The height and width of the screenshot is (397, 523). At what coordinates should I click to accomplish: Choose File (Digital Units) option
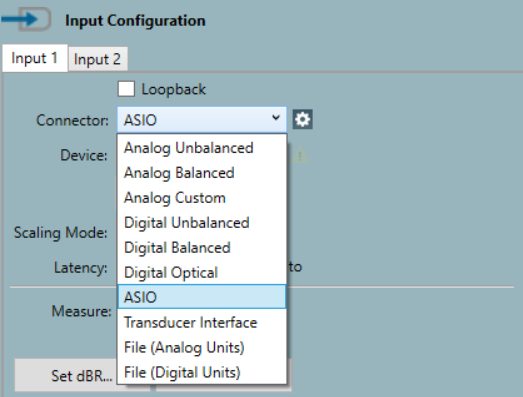point(202,372)
